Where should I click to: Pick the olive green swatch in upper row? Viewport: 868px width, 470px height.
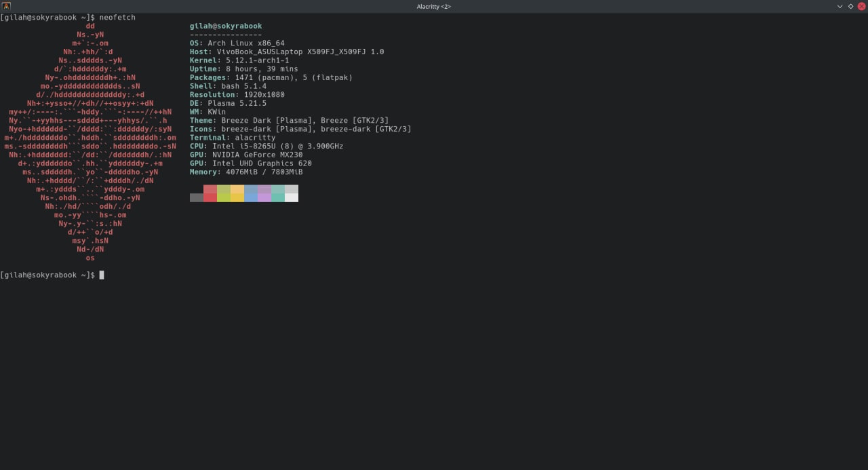click(x=224, y=189)
